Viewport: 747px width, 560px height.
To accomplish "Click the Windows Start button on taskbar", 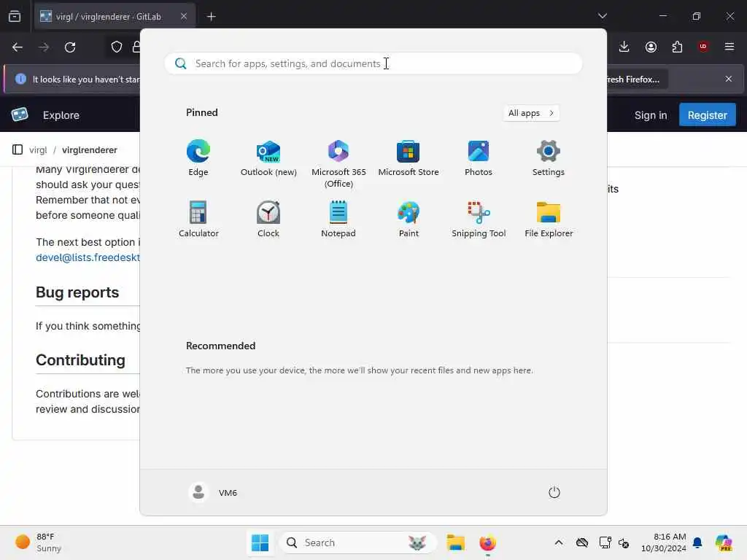I will pos(260,542).
